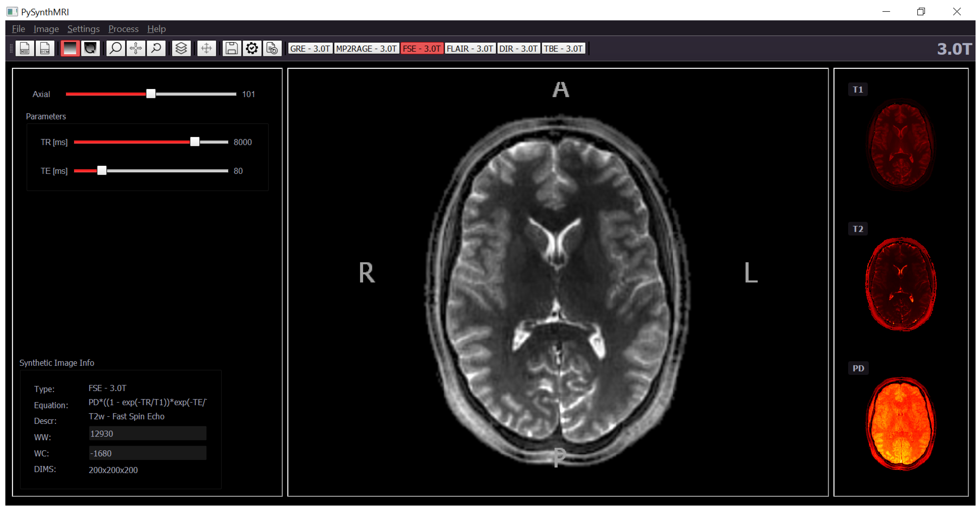Select the PD map thumbnail
Image resolution: width=980 pixels, height=510 pixels.
coord(901,424)
